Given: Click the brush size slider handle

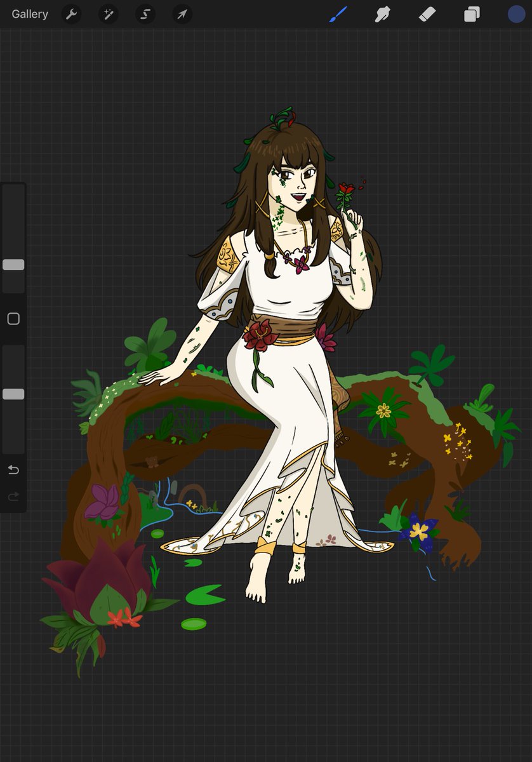Looking at the screenshot, I should (x=13, y=265).
